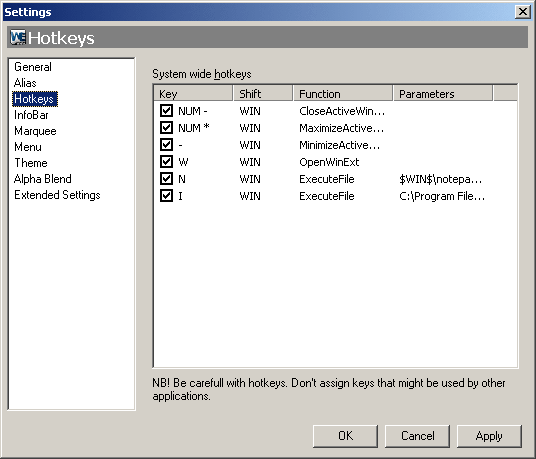This screenshot has width=536, height=459.
Task: Open the Marquee settings page
Action: (35, 131)
